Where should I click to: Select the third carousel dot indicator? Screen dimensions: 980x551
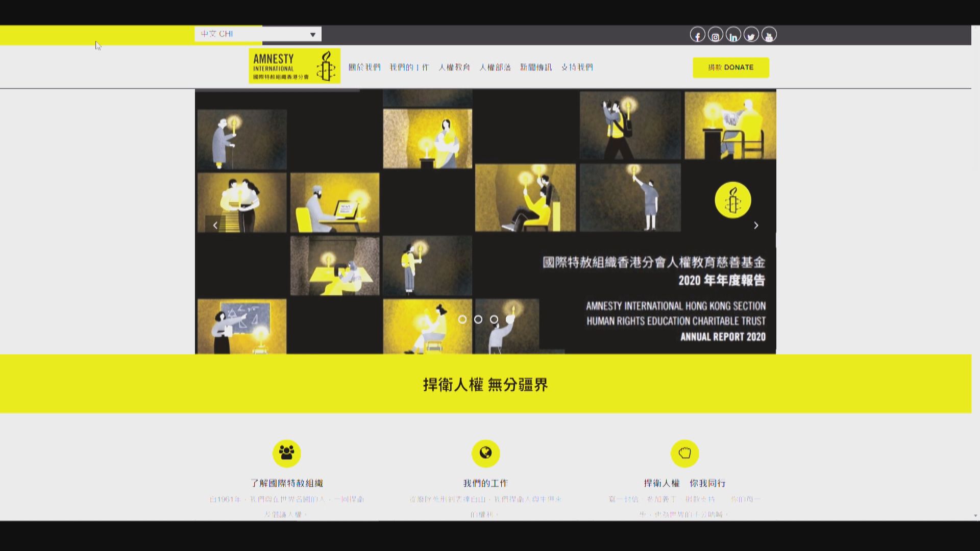pyautogui.click(x=494, y=320)
